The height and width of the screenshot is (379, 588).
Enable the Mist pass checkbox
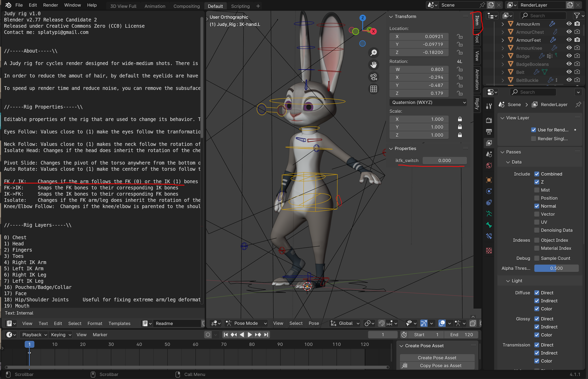point(537,190)
